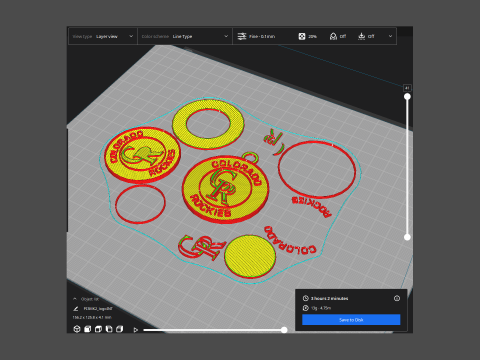The width and height of the screenshot is (480, 360).
Task: Switch to front view cube icon
Action: 88,329
